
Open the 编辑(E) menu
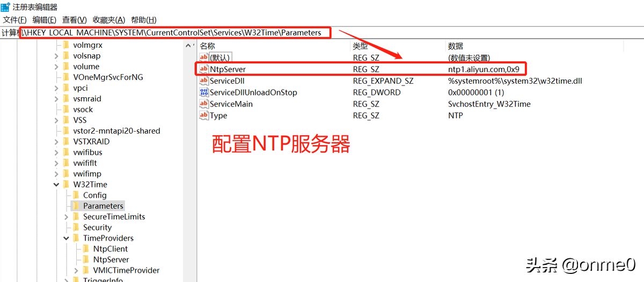(45, 20)
